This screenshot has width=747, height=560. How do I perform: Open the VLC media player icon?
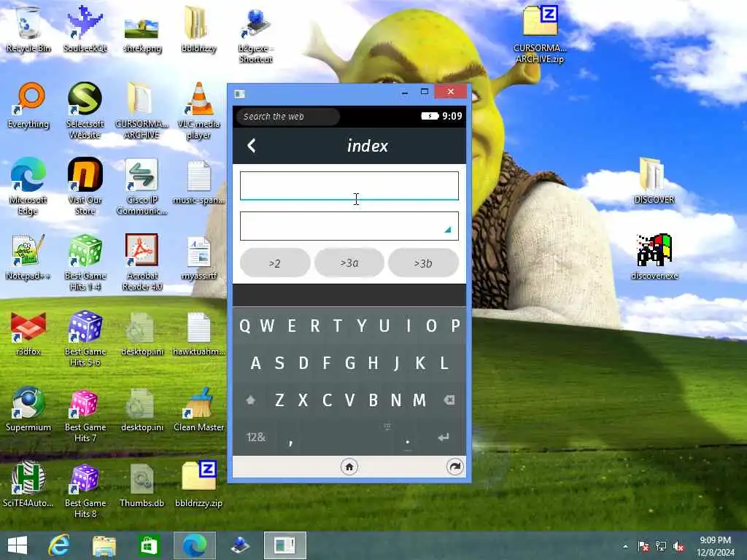pyautogui.click(x=198, y=109)
